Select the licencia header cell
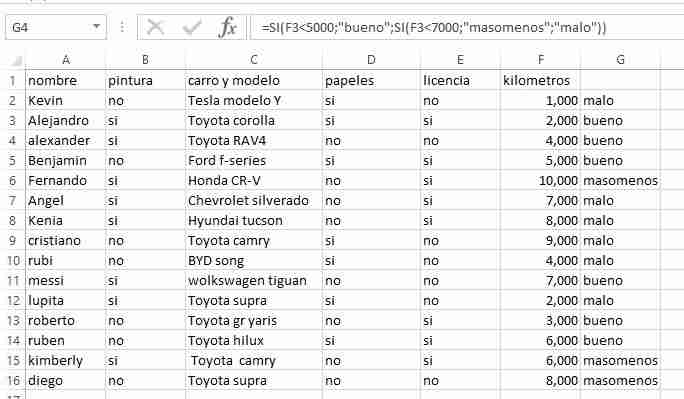 tap(460, 81)
